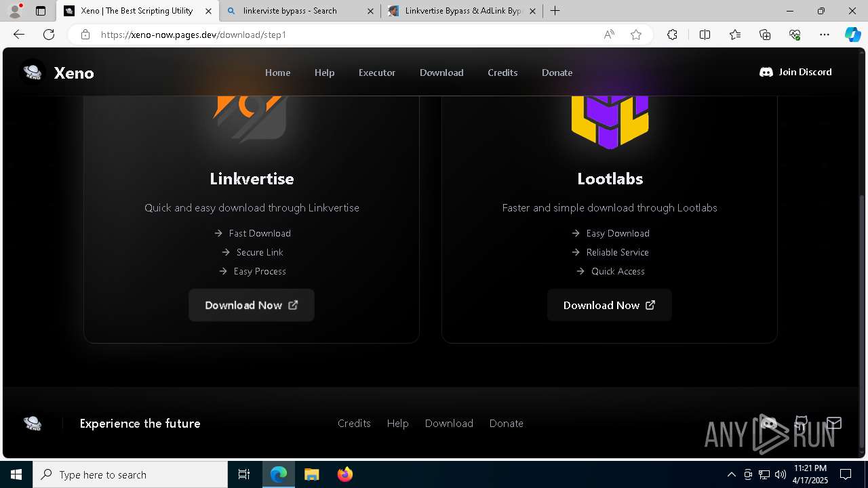Open Browser essentials heart icon

(795, 35)
